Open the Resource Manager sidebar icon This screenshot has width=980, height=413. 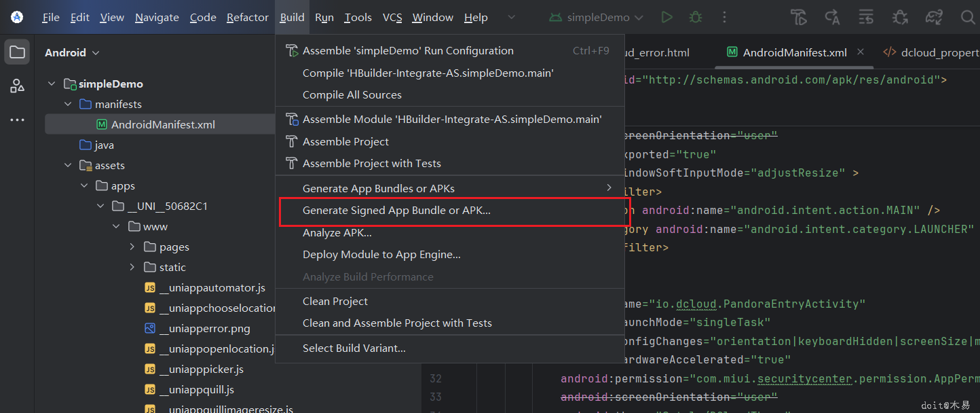(17, 86)
